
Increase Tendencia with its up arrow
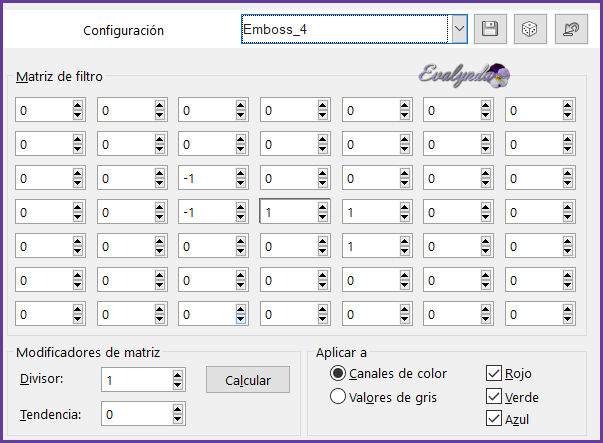177,409
